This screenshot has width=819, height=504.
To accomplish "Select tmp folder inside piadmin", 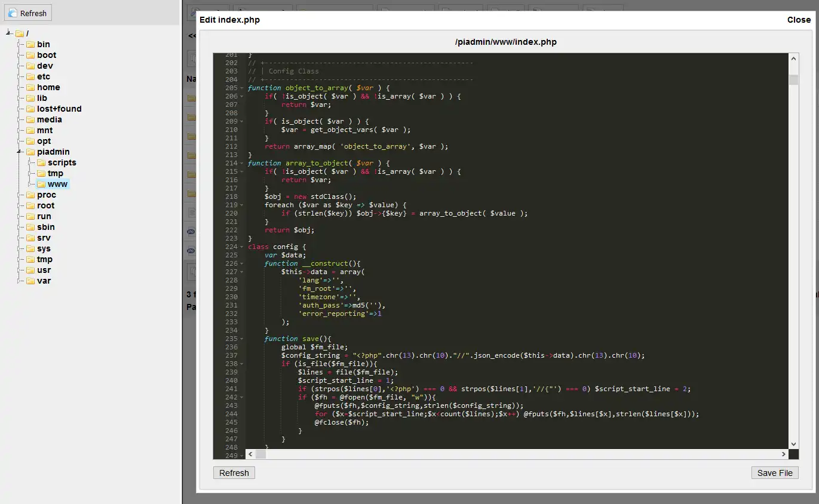I will 56,173.
